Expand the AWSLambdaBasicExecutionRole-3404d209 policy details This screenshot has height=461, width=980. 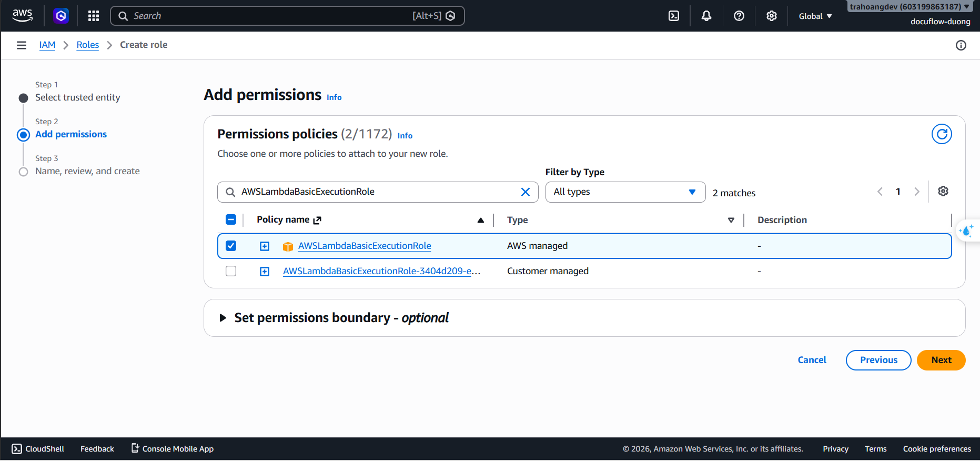point(265,272)
